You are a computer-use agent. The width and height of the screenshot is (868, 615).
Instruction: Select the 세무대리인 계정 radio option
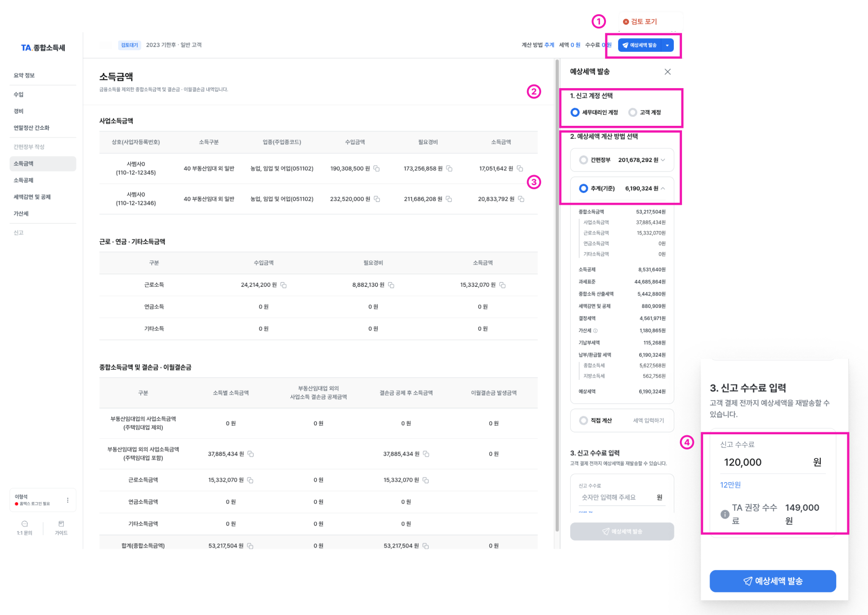[575, 112]
